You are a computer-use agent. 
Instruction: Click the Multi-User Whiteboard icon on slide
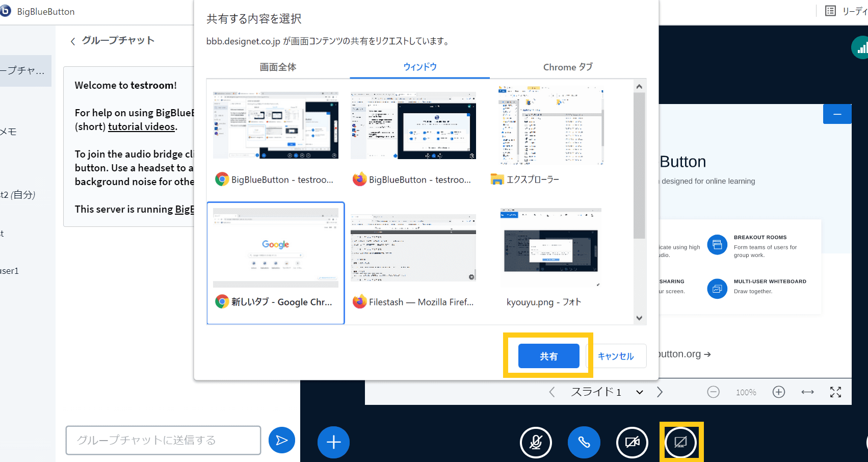pos(717,289)
